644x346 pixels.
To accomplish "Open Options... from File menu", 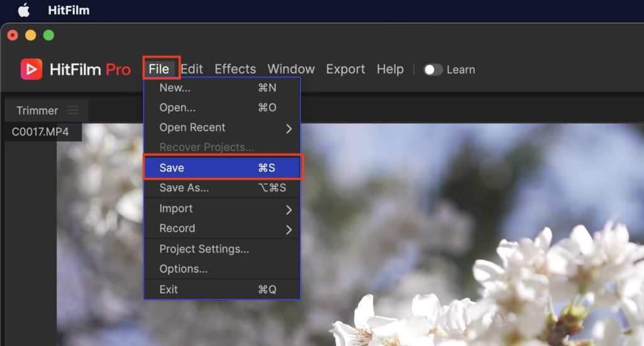I will point(222,269).
